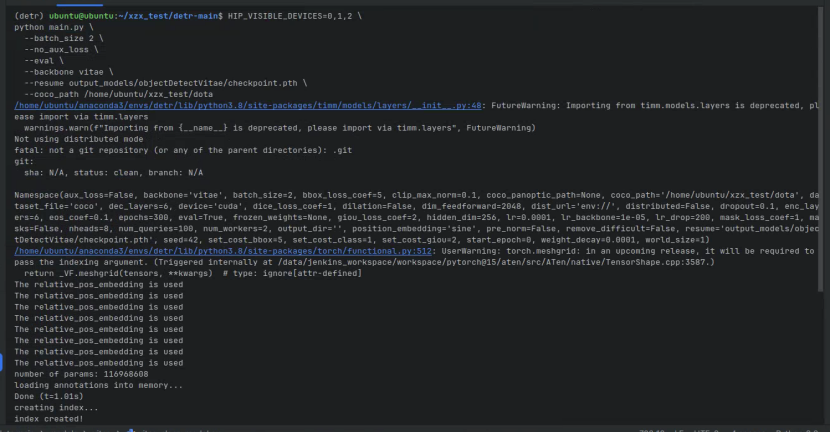Click the HIP_VISIBLE_DEVICES=0,1,2 command text

(290, 16)
